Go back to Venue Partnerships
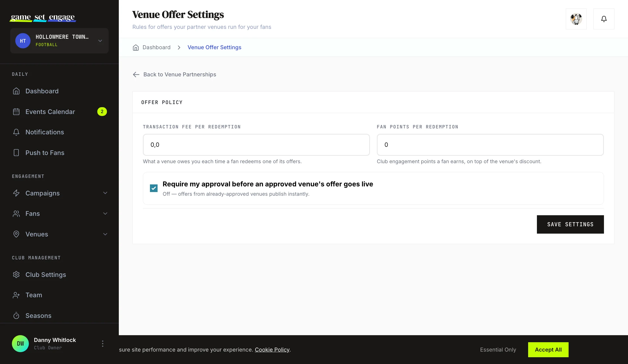 [174, 74]
